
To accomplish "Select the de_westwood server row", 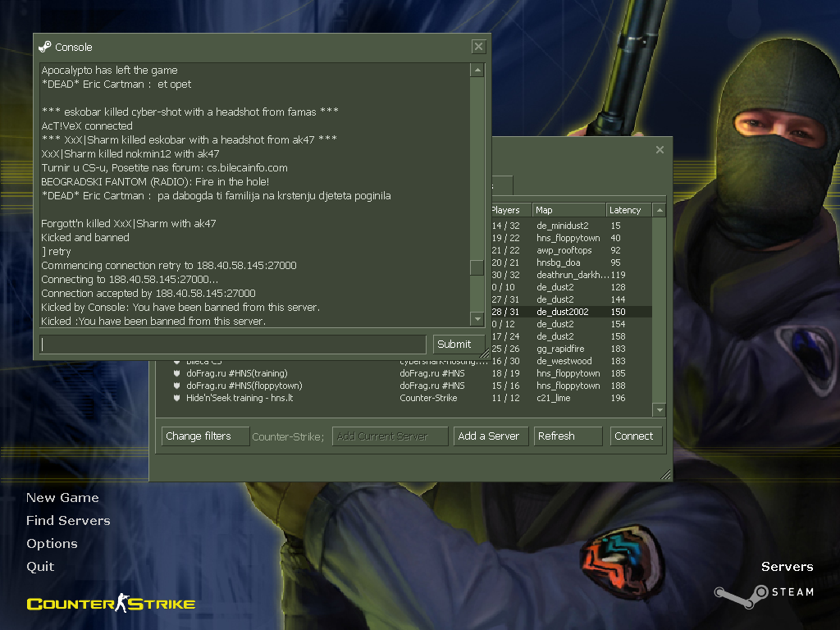I will 571,361.
